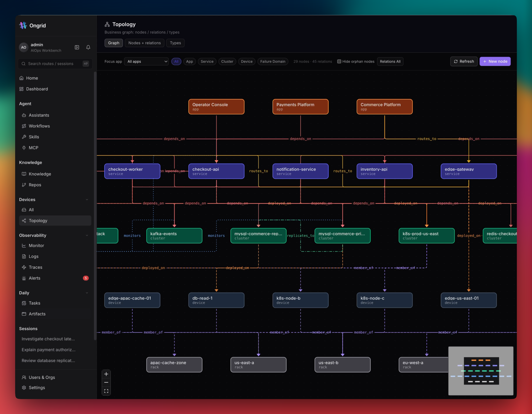Click the Users & Orgs people icon
Image resolution: width=532 pixels, height=414 pixels.
point(24,377)
